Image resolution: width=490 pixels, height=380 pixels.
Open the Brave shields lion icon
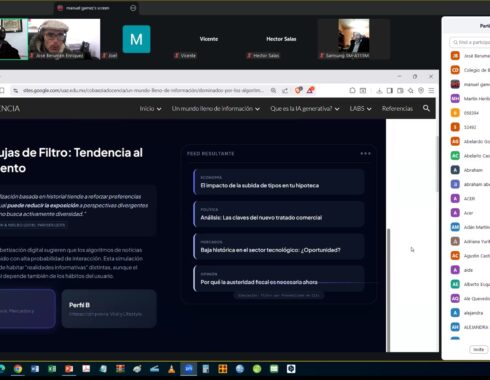pyautogui.click(x=298, y=90)
